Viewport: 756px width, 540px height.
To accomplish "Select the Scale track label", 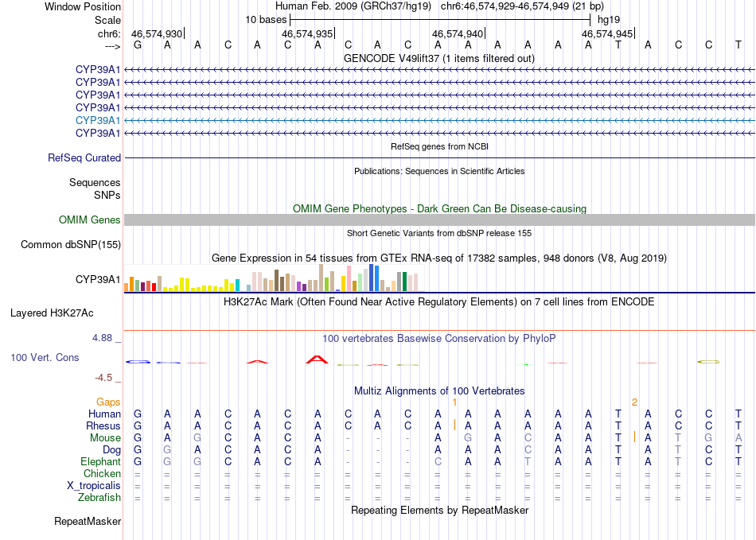I will point(107,20).
